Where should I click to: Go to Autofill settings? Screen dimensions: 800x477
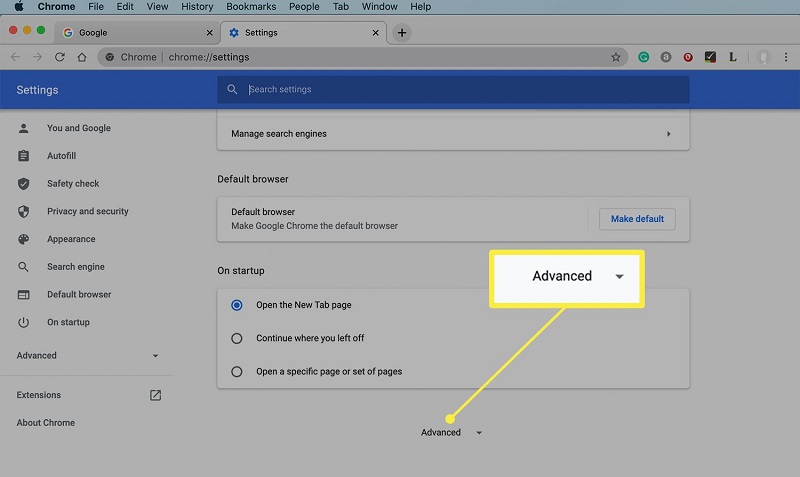pyautogui.click(x=61, y=156)
